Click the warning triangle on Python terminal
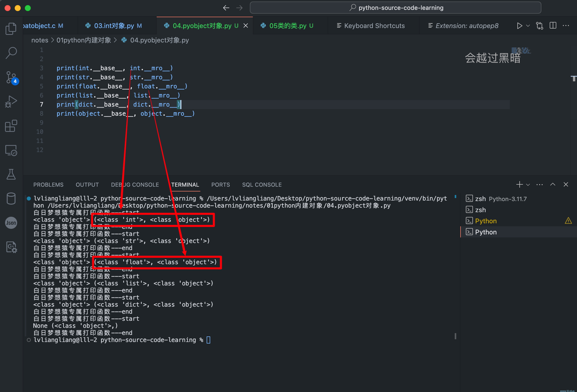Viewport: 577px width, 392px height. click(568, 221)
